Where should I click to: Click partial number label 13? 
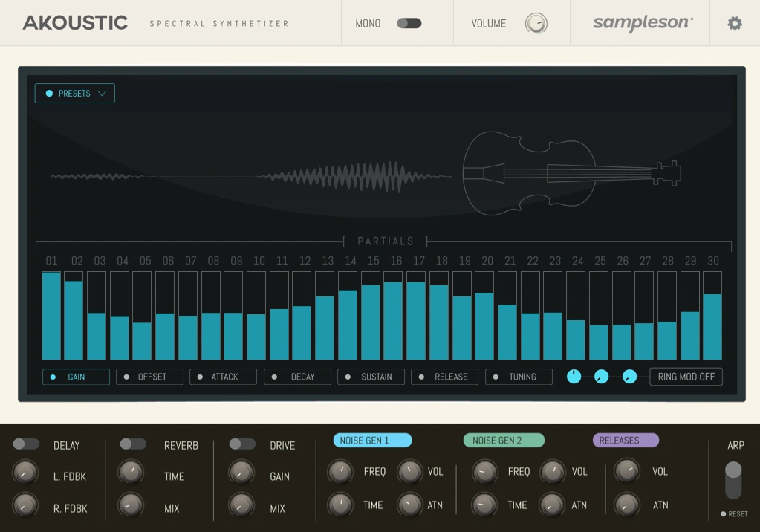pos(328,261)
